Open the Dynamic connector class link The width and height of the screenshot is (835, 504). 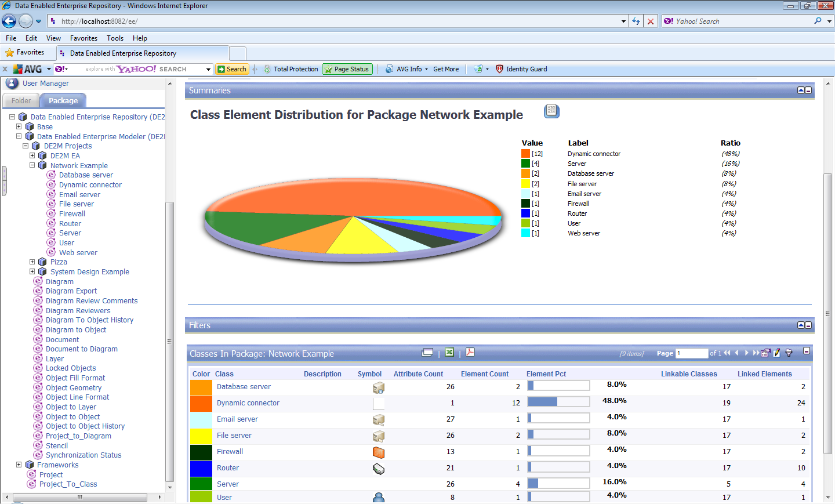click(248, 403)
